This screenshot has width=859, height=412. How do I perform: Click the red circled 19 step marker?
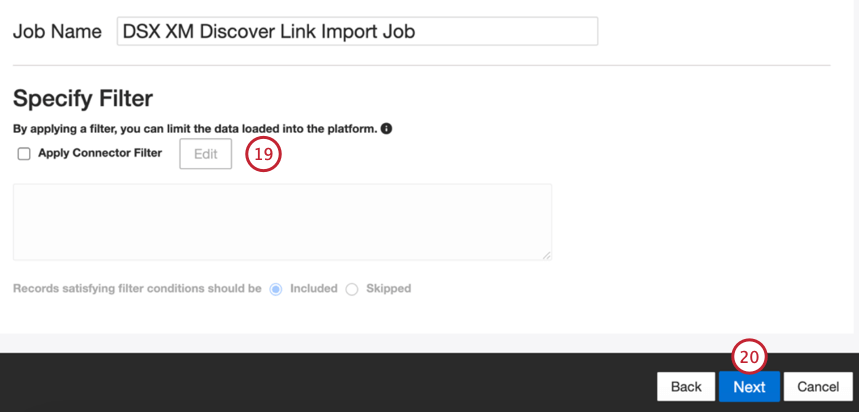click(x=263, y=154)
